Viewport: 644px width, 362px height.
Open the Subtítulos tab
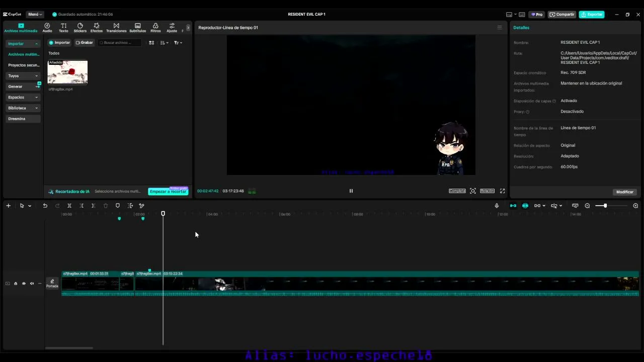click(x=138, y=28)
